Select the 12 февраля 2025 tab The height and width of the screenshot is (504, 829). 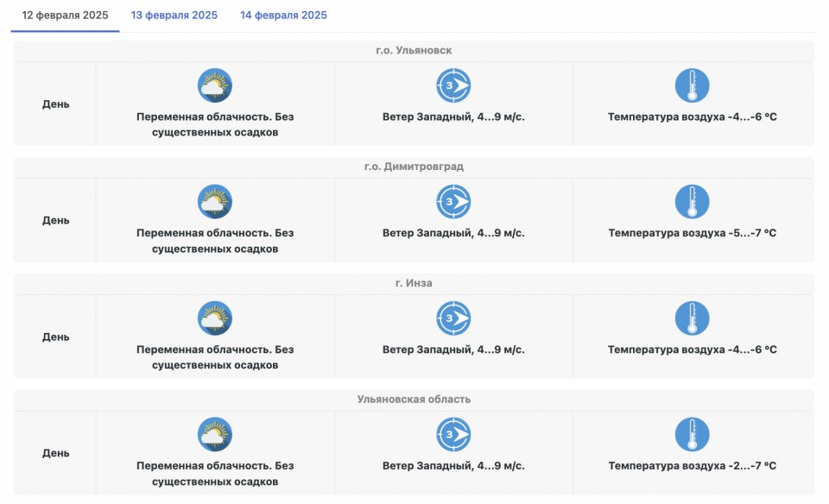point(65,16)
